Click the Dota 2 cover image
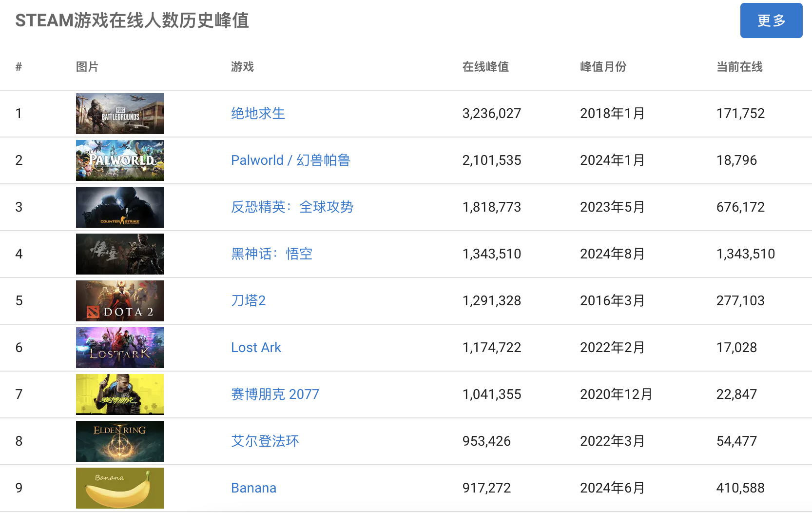 click(120, 301)
